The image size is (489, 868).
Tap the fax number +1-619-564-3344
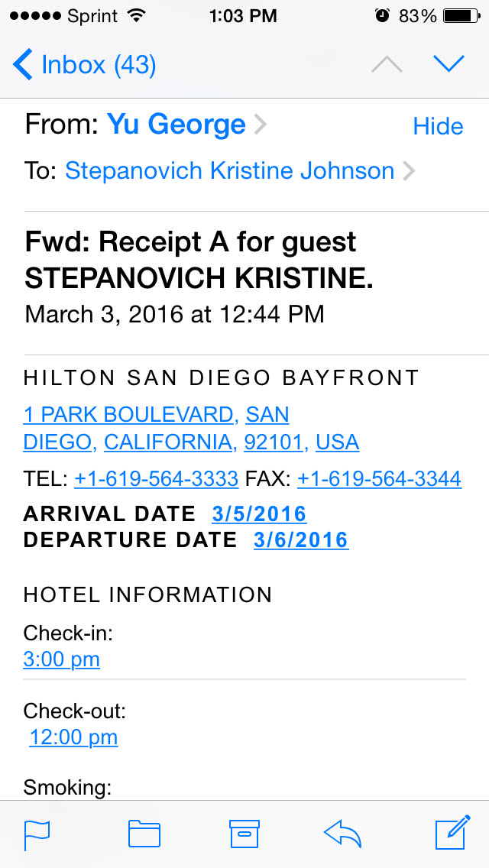[x=379, y=479]
